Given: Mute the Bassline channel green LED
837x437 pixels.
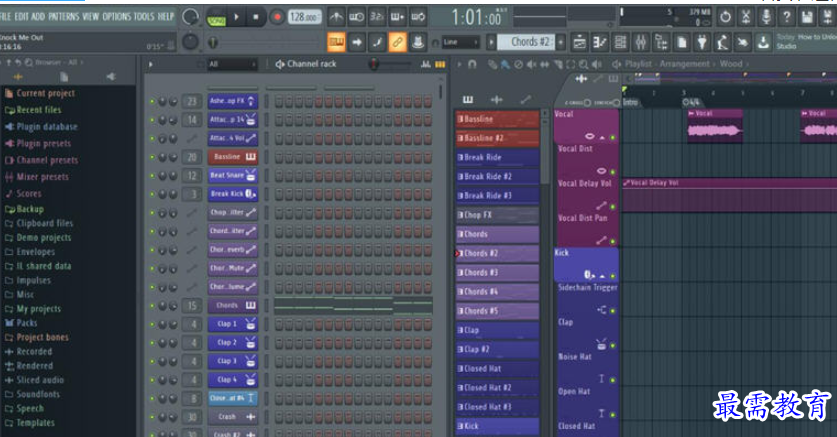Looking at the screenshot, I should [x=152, y=157].
